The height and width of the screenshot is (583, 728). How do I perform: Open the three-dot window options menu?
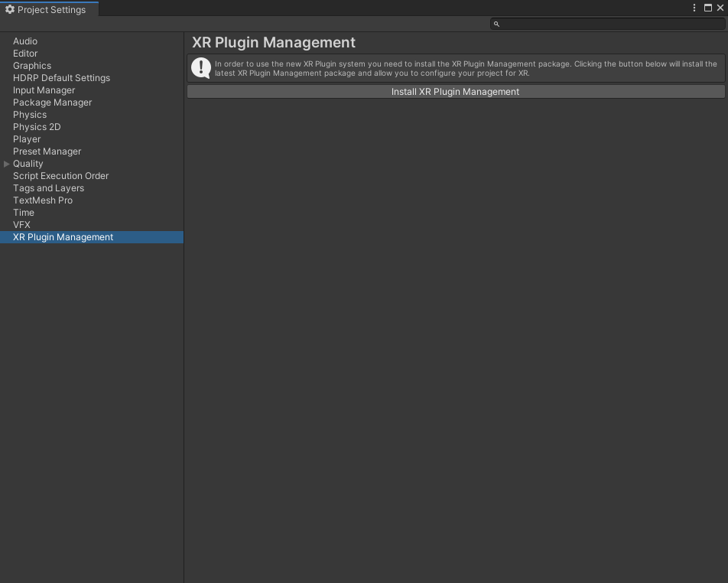(694, 8)
